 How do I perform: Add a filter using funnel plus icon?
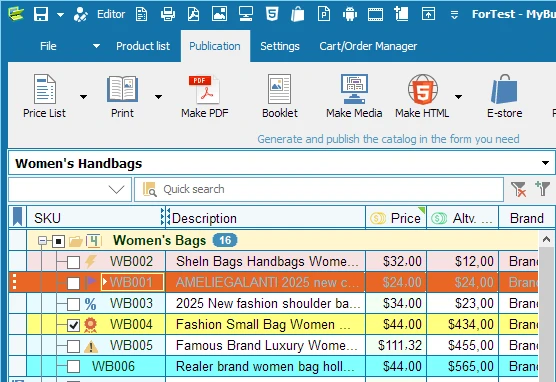pos(543,188)
